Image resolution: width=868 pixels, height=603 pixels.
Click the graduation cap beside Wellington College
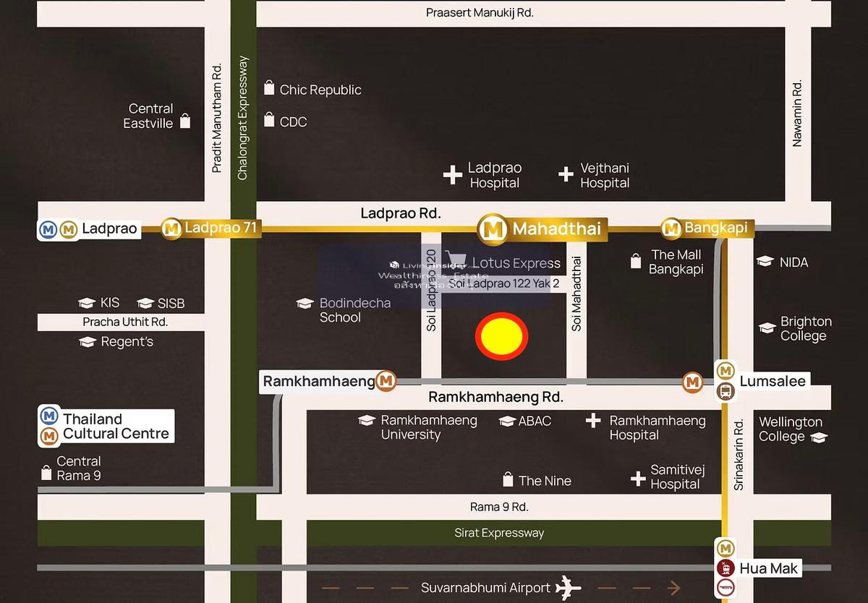pyautogui.click(x=818, y=437)
